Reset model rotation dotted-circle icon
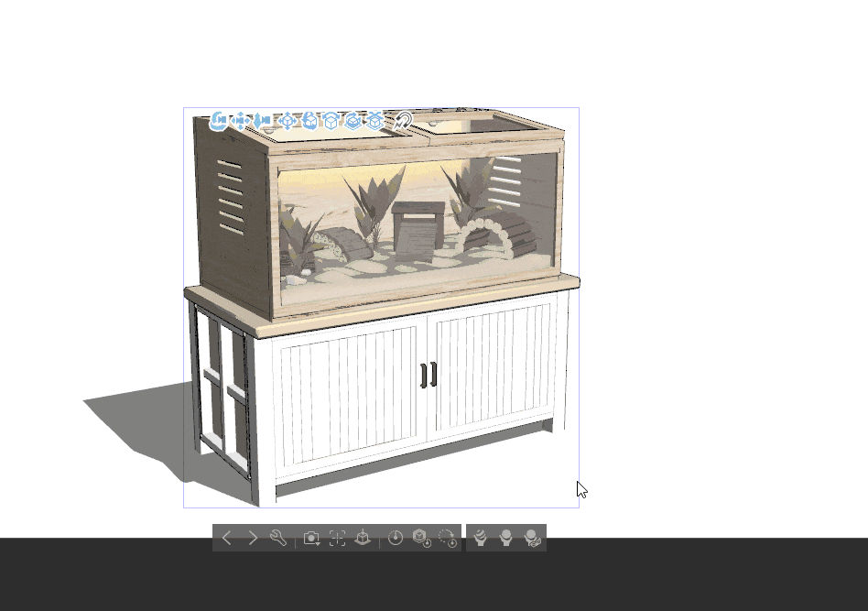Screen dimensions: 868x611 click(447, 539)
